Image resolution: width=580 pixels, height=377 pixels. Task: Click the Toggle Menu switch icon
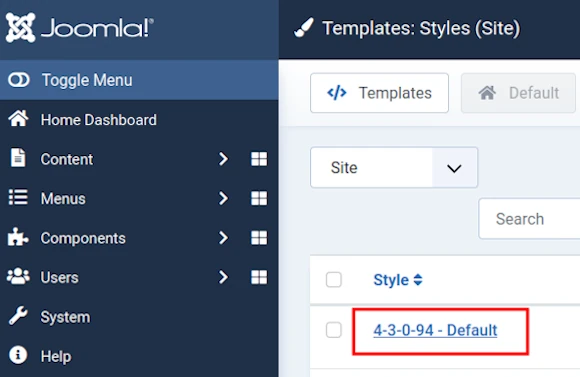pyautogui.click(x=19, y=80)
